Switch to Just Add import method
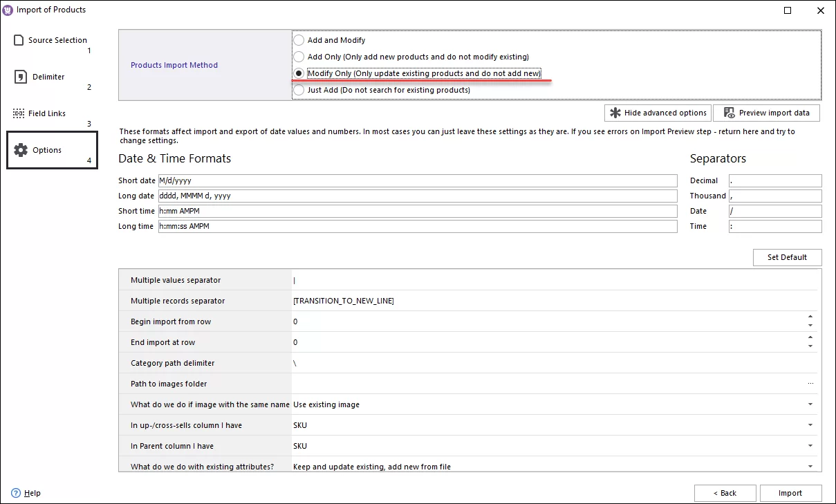 pos(299,89)
